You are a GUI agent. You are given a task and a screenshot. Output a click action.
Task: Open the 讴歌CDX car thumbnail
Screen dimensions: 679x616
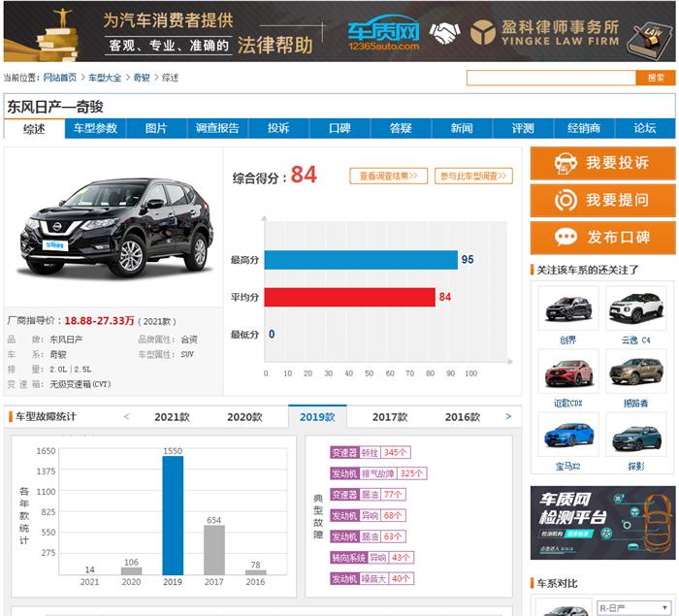pos(568,372)
